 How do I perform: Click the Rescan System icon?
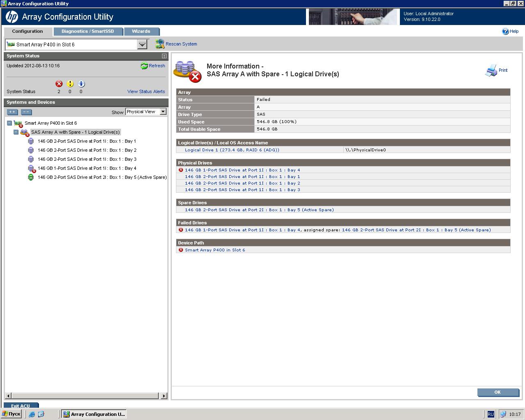pyautogui.click(x=160, y=44)
